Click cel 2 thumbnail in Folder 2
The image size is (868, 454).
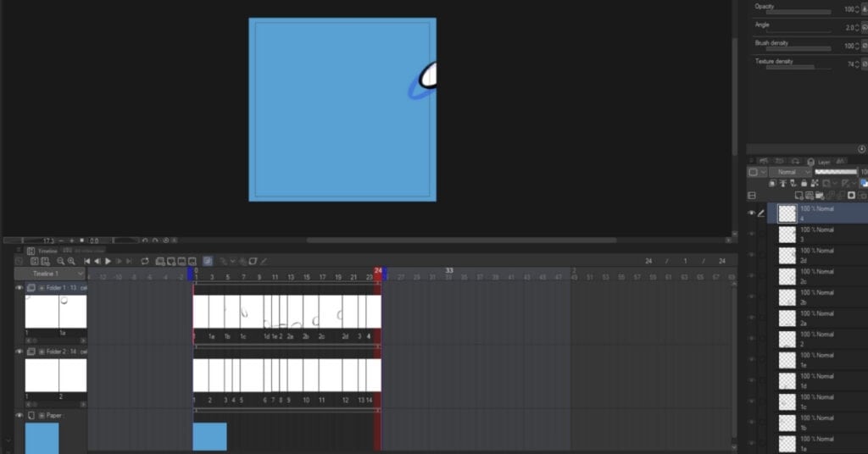[x=73, y=375]
